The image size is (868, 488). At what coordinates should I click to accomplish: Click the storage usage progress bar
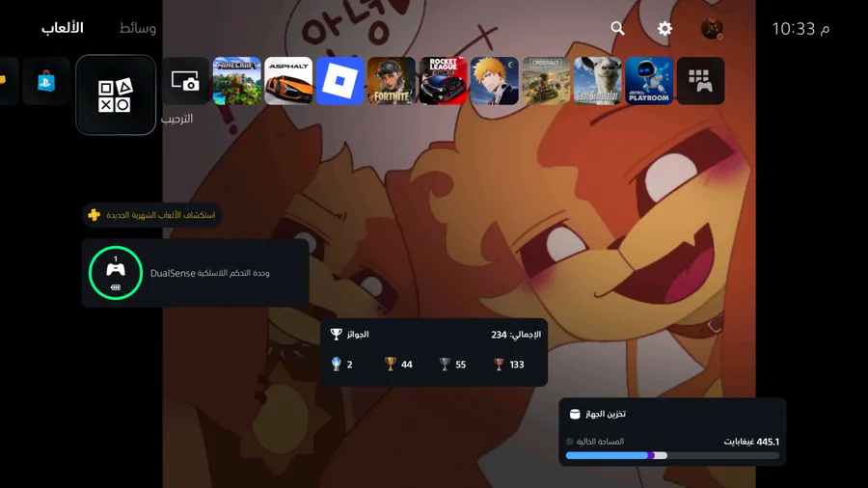point(672,455)
